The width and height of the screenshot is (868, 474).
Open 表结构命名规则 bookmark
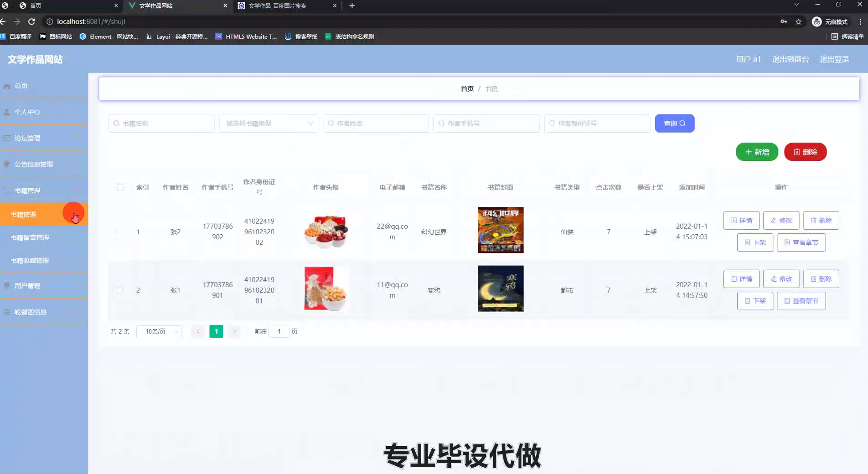[x=349, y=36]
